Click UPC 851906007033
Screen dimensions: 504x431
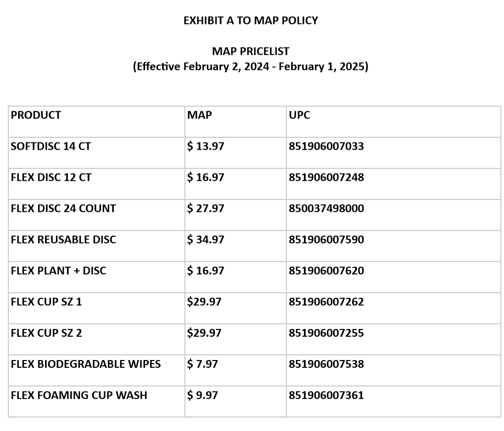click(x=326, y=146)
